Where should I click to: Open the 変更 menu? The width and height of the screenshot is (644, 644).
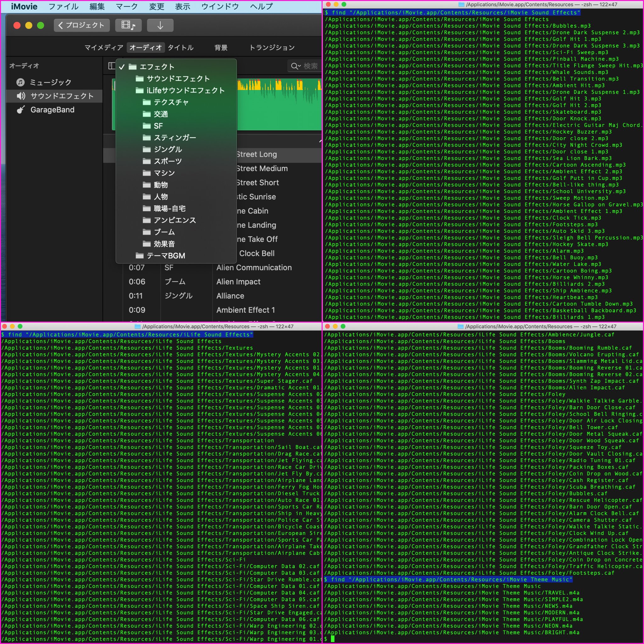point(156,7)
